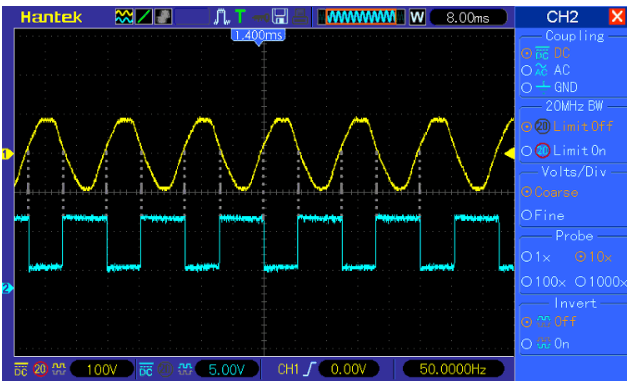Click the W window mode icon
631x387 pixels.
[x=417, y=17]
